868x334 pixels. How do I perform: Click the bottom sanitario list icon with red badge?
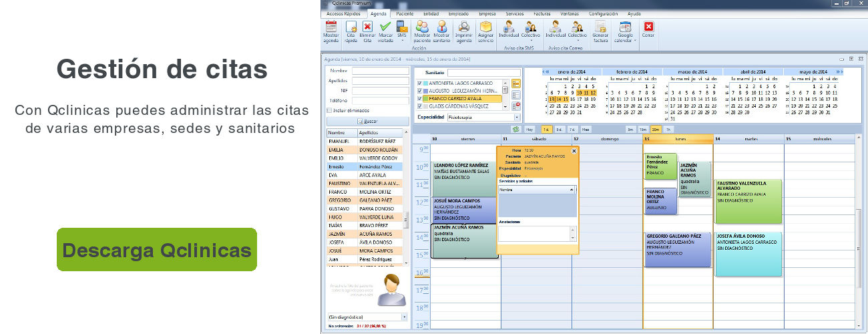pos(516,106)
